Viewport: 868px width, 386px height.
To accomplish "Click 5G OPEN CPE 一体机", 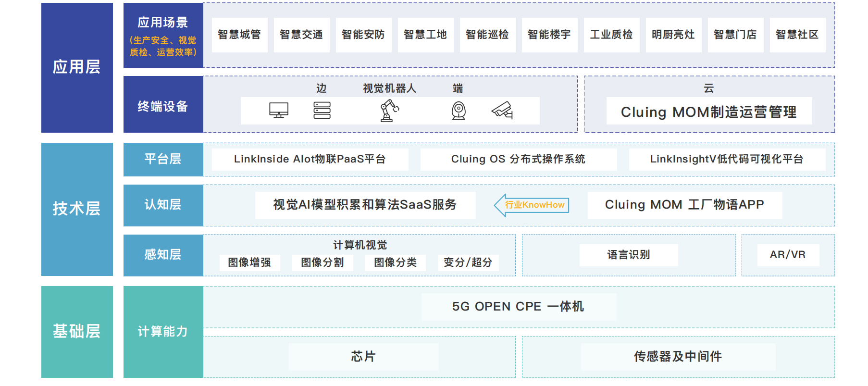I will pyautogui.click(x=518, y=307).
